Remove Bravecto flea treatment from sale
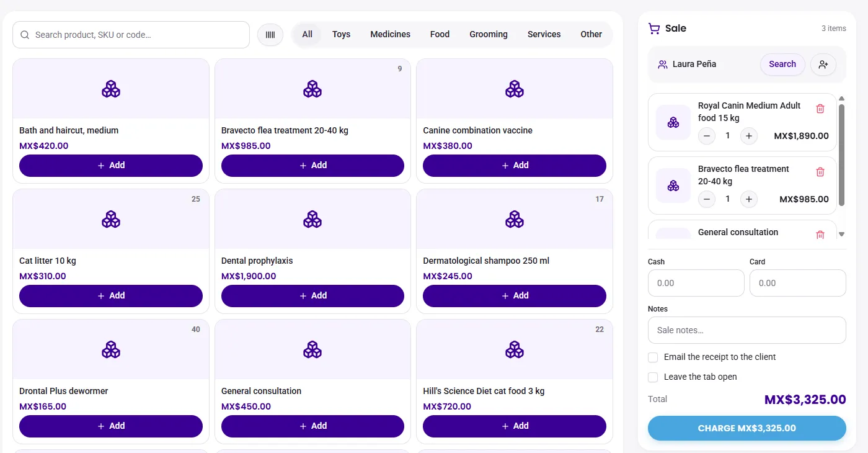868x453 pixels. (x=820, y=172)
